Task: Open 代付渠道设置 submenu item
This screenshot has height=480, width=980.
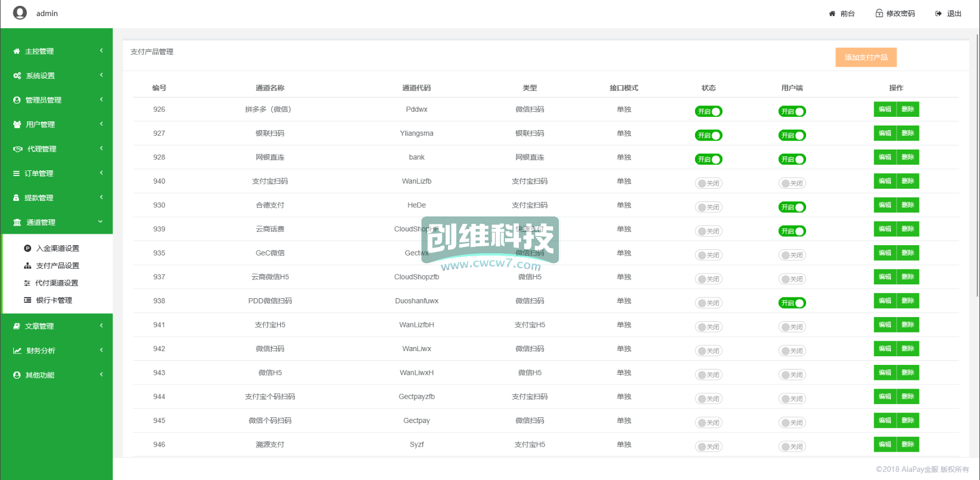Action: pyautogui.click(x=56, y=283)
